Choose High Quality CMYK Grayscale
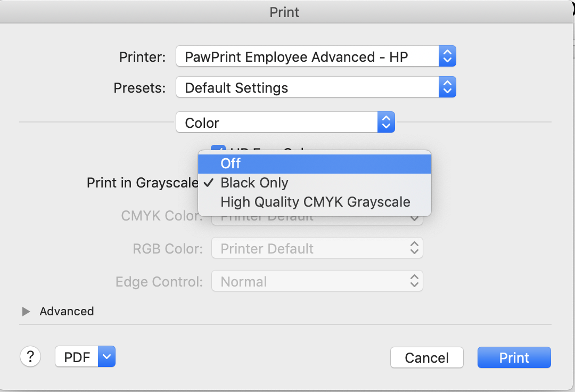Image resolution: width=575 pixels, height=392 pixels. click(x=315, y=202)
